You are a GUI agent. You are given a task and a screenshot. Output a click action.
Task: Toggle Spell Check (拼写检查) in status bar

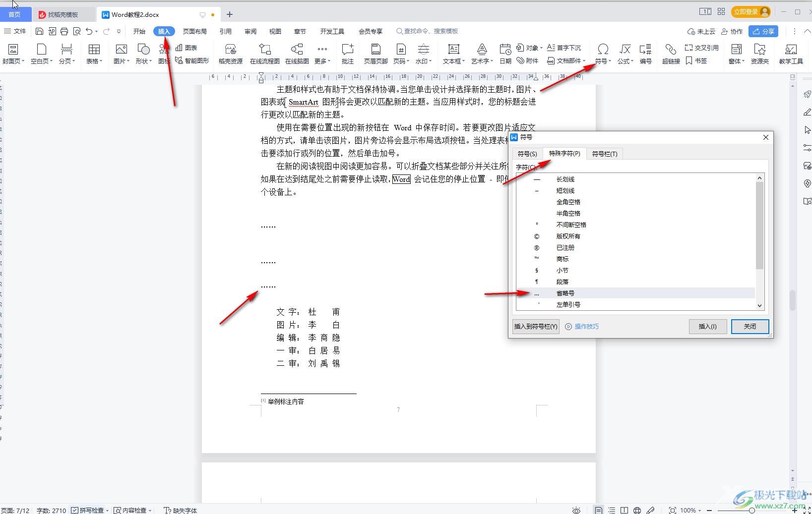[x=87, y=510]
